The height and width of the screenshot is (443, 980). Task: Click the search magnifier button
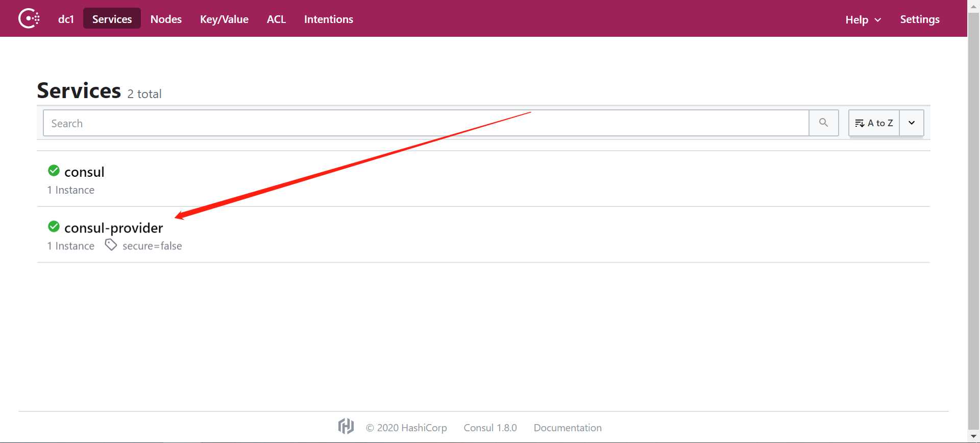(x=823, y=123)
